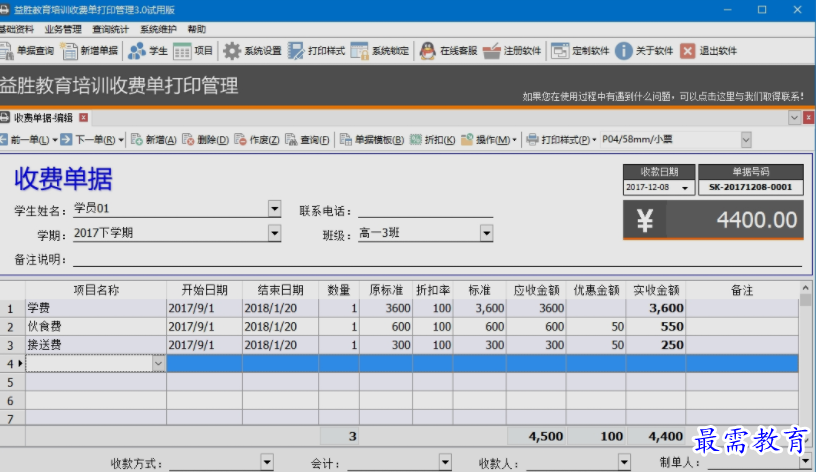Click the 优惠金额 column header

[596, 290]
